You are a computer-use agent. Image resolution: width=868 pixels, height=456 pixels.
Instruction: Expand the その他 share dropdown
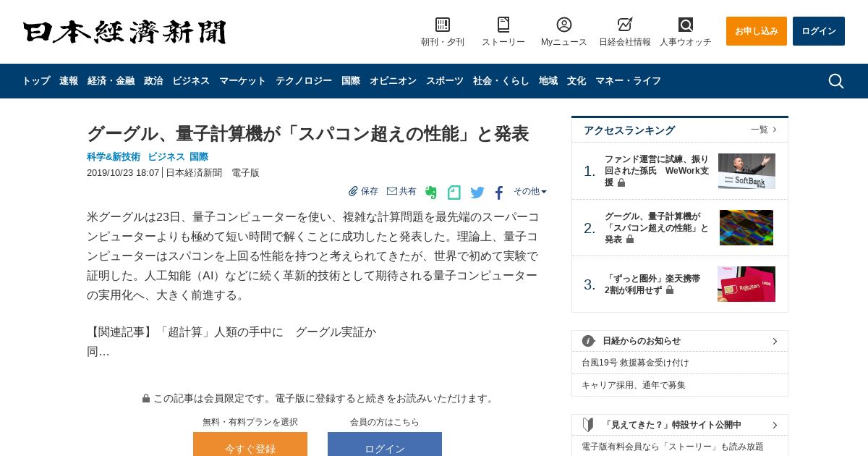(x=530, y=191)
